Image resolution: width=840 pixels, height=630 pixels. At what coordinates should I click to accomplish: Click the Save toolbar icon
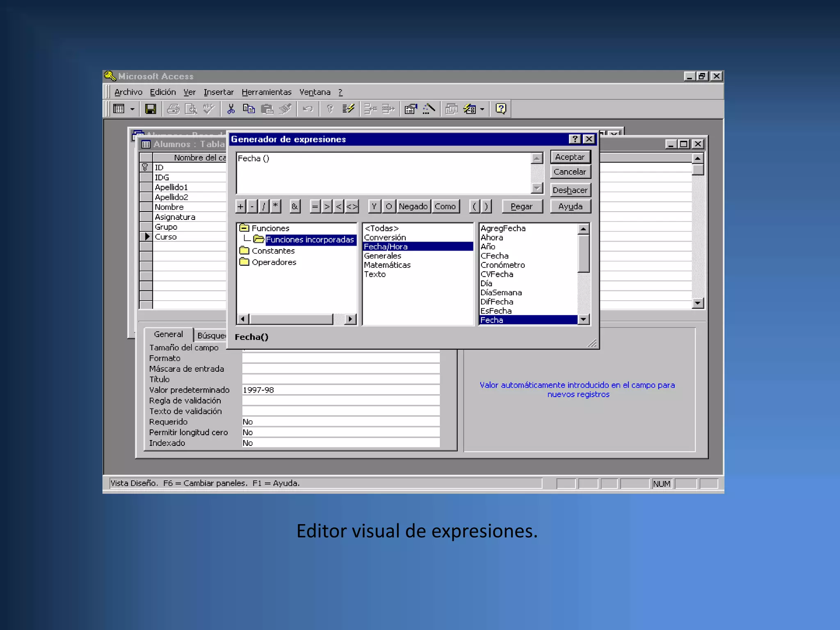[x=151, y=109]
